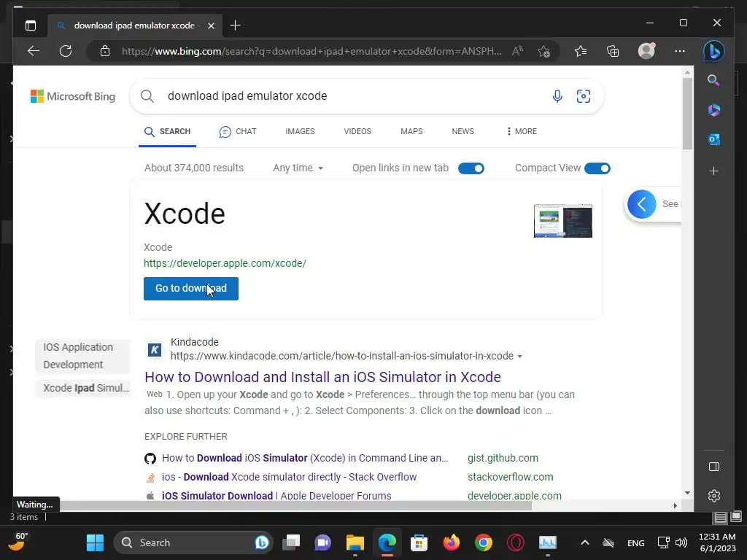Open the ENG language indicator
Viewport: 747px width, 560px height.
pyautogui.click(x=636, y=543)
